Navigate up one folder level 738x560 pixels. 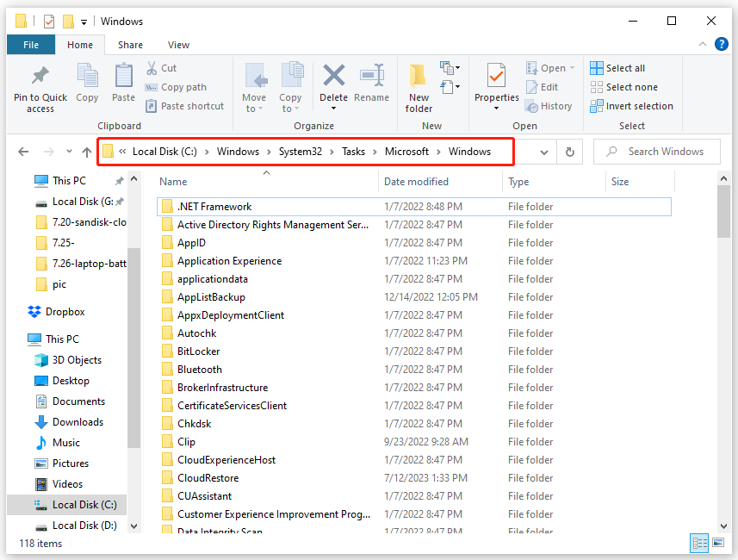86,152
